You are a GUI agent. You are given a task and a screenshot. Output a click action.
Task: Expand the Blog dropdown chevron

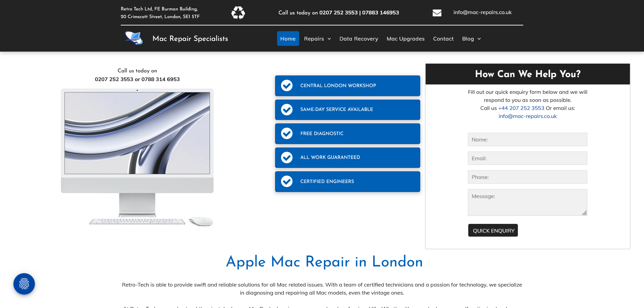[479, 39]
